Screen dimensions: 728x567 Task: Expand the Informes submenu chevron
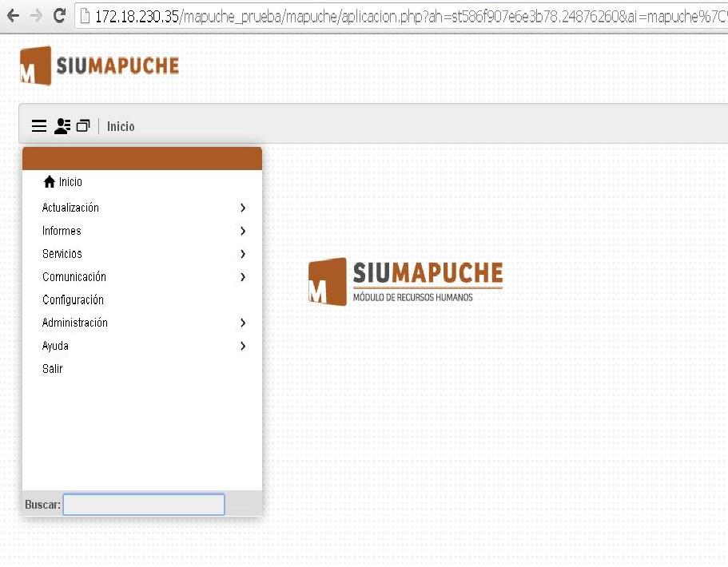243,231
